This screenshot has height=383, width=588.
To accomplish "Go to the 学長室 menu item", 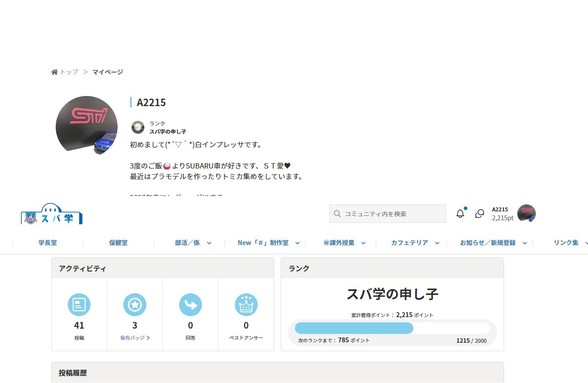I will click(x=48, y=243).
